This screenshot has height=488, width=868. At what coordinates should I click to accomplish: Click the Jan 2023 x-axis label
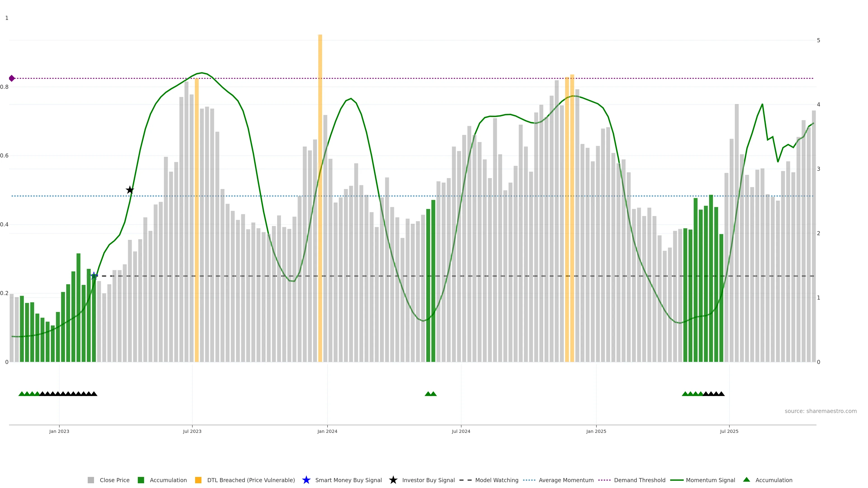(59, 431)
